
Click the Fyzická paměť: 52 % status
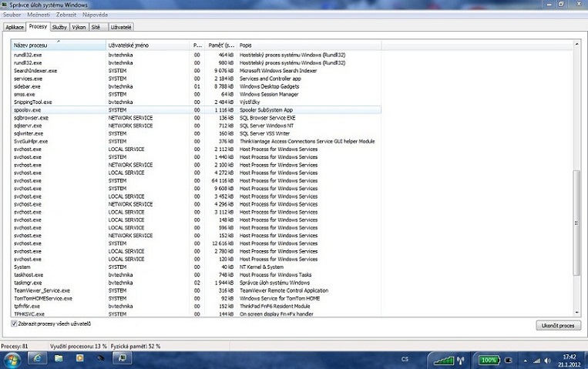click(136, 346)
